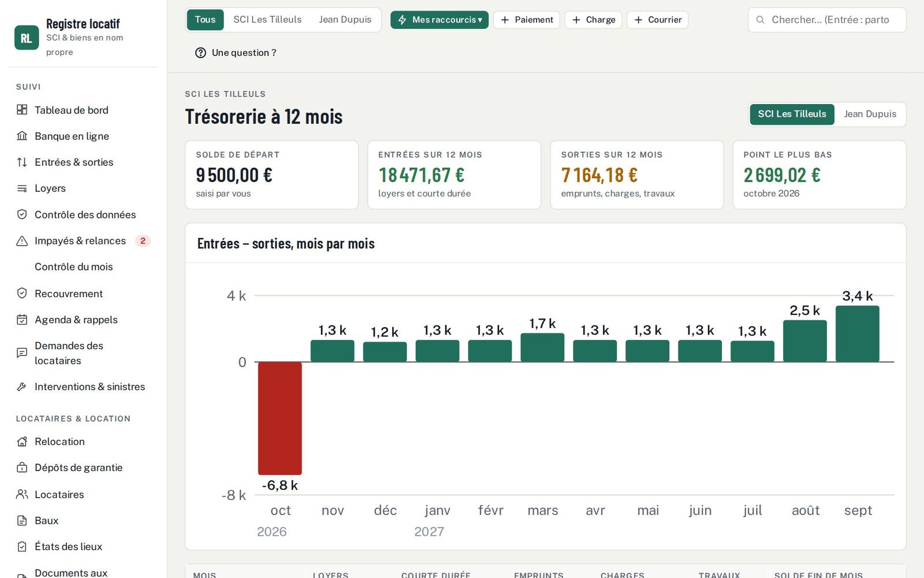Open Documents aux menu entry
The height and width of the screenshot is (578, 924).
(83, 572)
